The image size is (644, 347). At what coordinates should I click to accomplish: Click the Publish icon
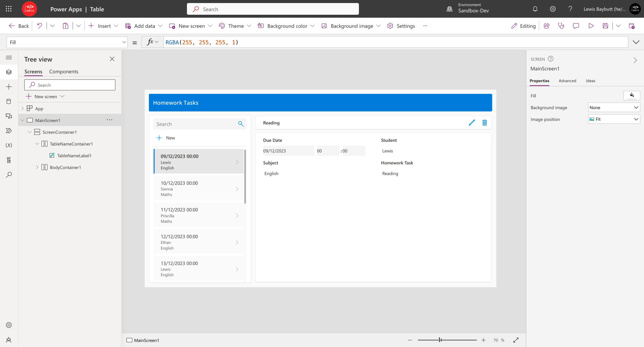click(x=632, y=26)
